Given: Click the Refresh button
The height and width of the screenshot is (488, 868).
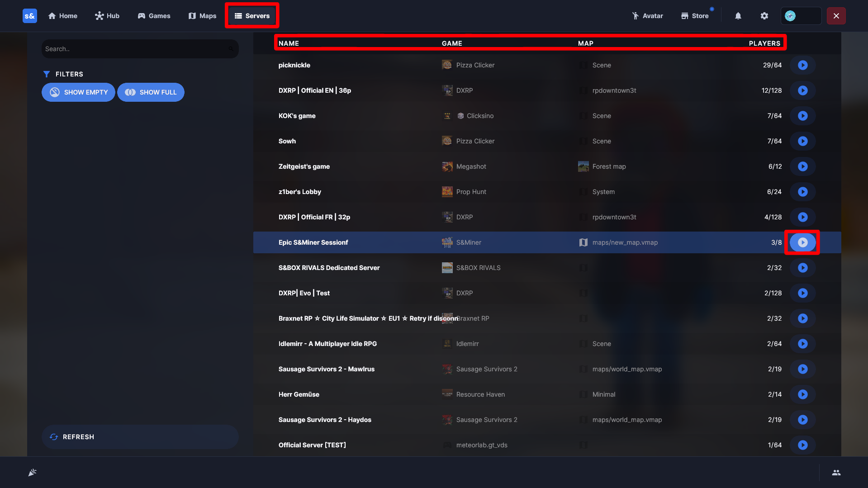Looking at the screenshot, I should point(140,437).
